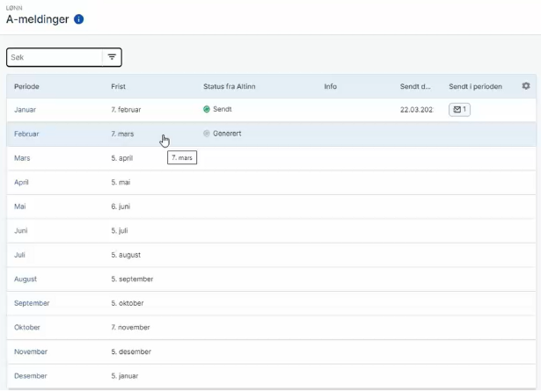Click the grey Generert status icon

click(x=207, y=134)
